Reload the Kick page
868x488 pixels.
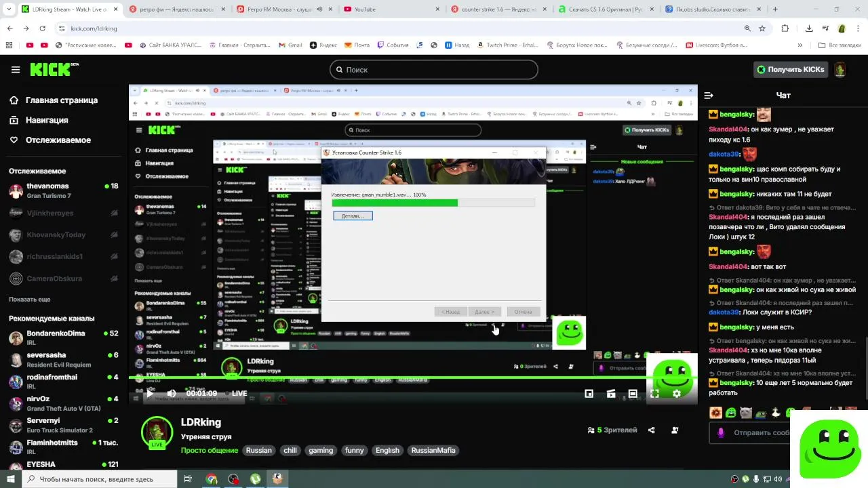point(42,28)
